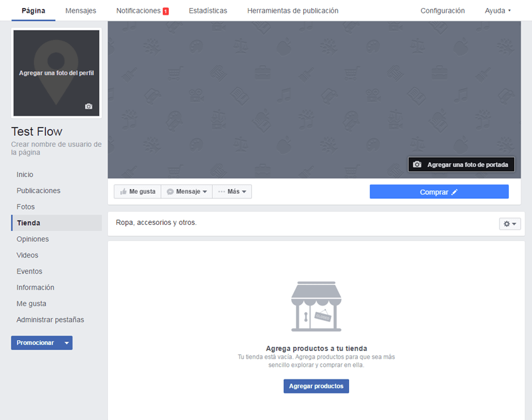Image resolution: width=532 pixels, height=420 pixels.
Task: Open Me gusta in the sidebar
Action: click(31, 304)
